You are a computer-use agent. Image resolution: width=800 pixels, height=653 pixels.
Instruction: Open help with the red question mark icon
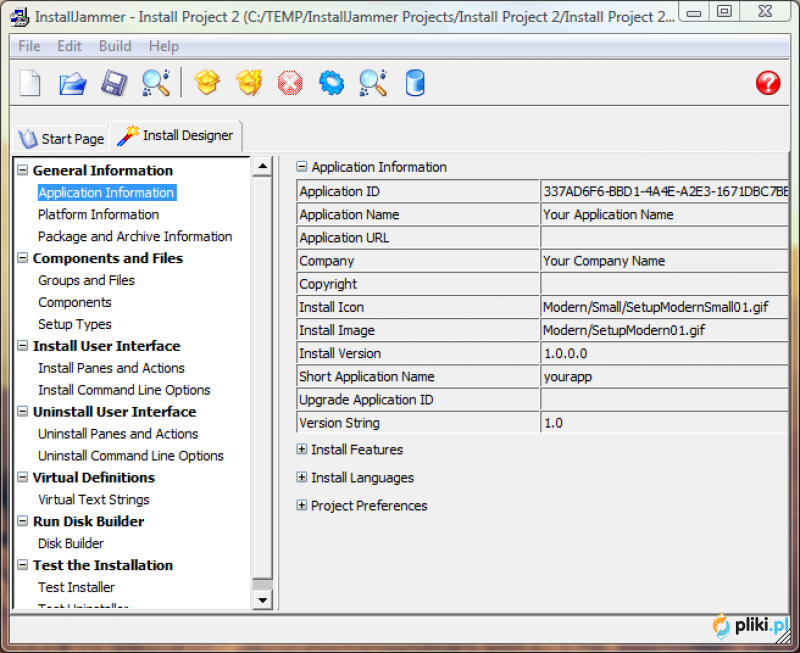tap(768, 83)
